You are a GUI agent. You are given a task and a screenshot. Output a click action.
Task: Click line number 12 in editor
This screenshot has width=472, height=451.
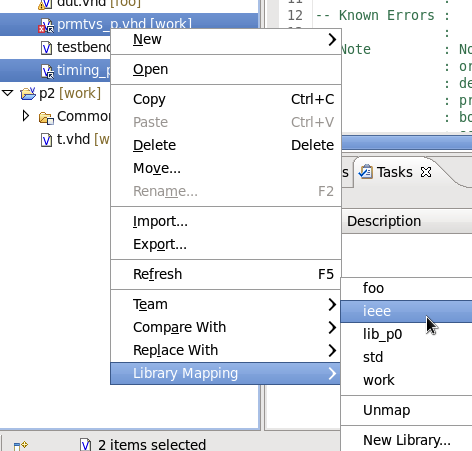click(295, 15)
